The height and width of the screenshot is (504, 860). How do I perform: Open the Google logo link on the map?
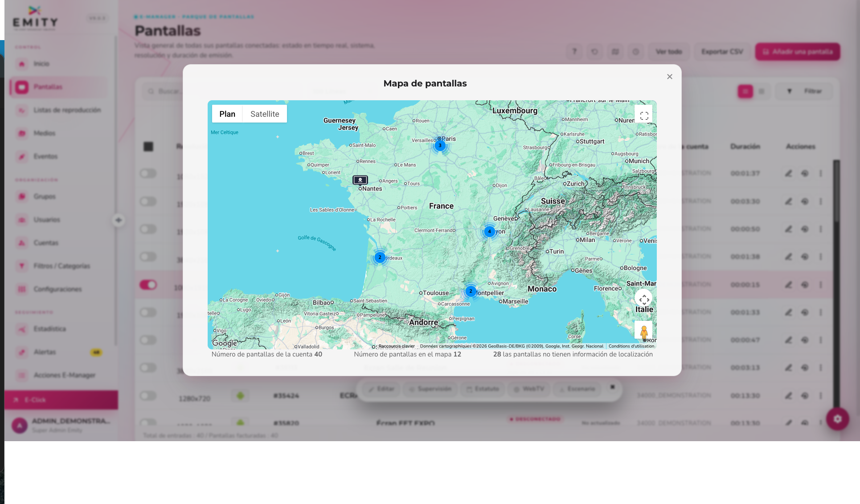tap(224, 343)
